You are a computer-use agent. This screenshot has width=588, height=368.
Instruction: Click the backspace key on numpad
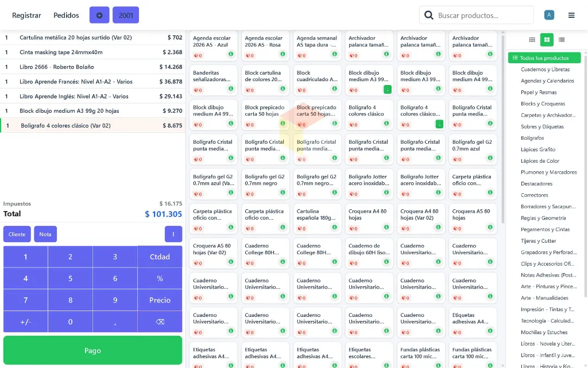click(x=160, y=322)
